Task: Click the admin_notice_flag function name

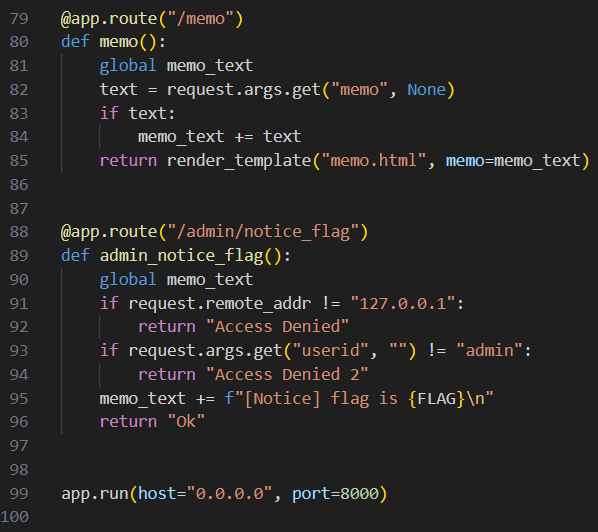Action: tap(182, 256)
